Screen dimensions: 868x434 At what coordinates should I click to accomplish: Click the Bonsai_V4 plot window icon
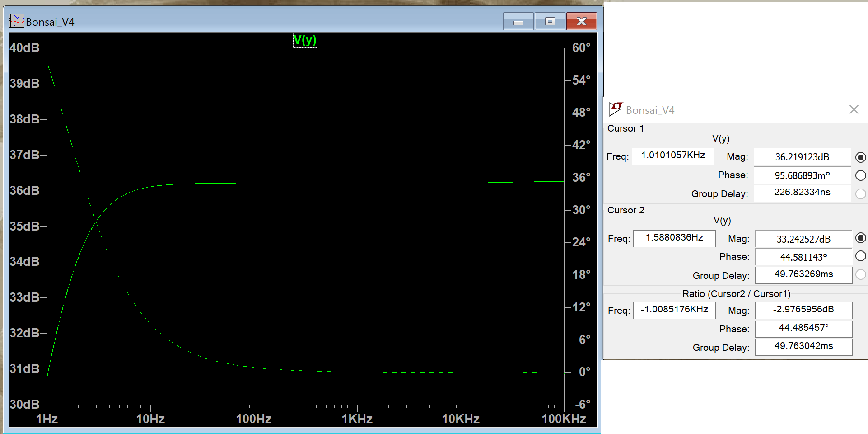[x=17, y=21]
